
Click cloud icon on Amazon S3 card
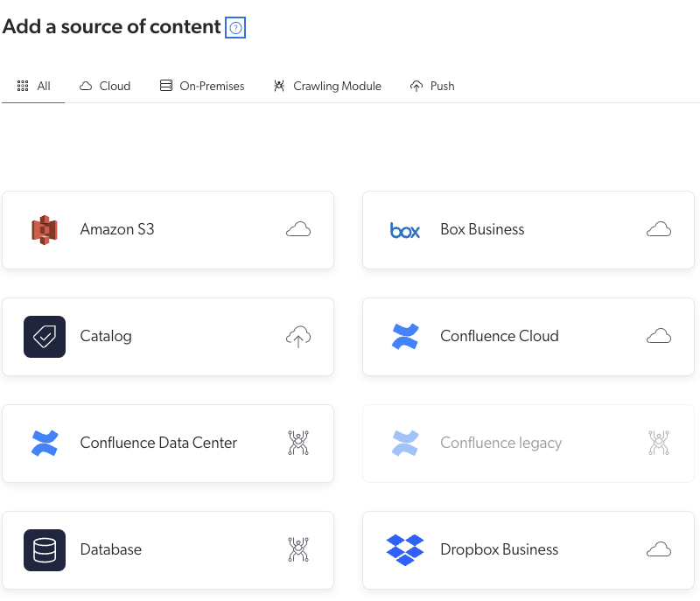coord(298,229)
